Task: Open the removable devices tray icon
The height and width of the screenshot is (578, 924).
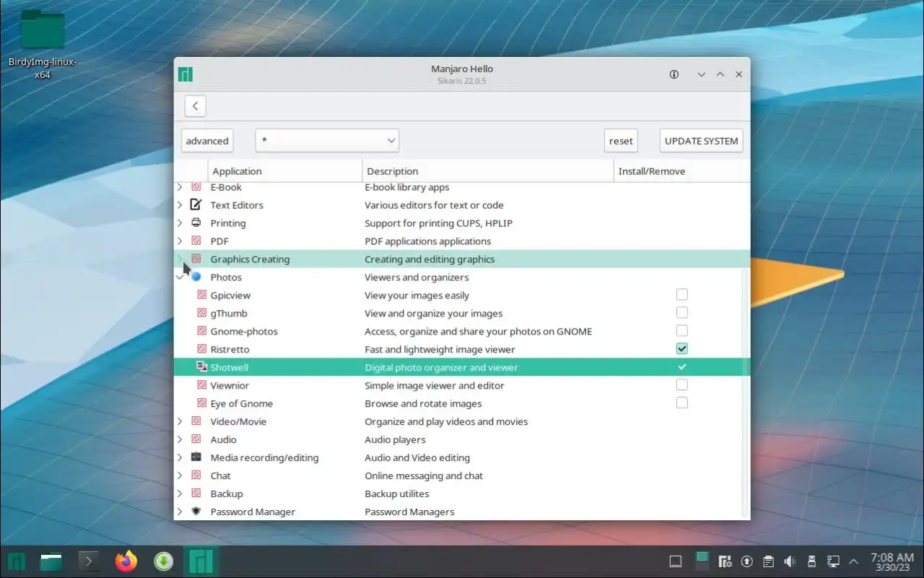Action: point(811,561)
